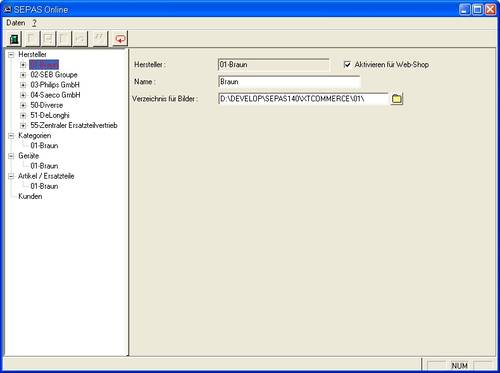Select the Artikel / Ersatzteile tree item
This screenshot has height=373, width=500.
[46, 176]
